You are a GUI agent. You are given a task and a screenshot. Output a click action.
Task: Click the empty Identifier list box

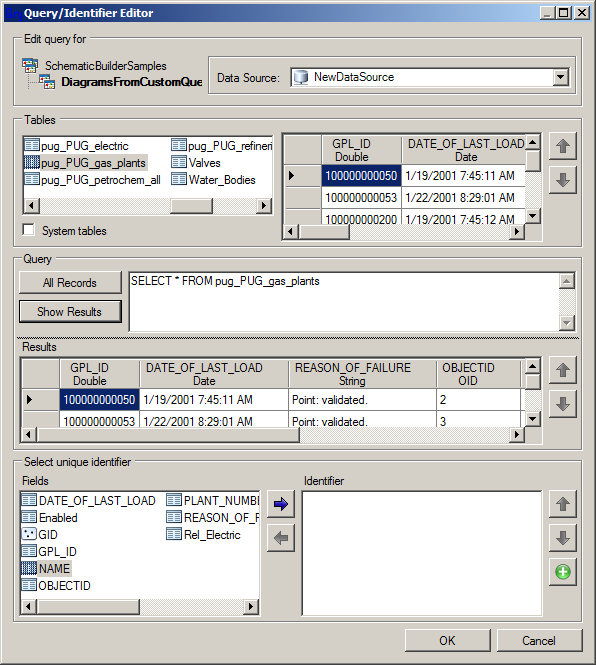click(422, 553)
